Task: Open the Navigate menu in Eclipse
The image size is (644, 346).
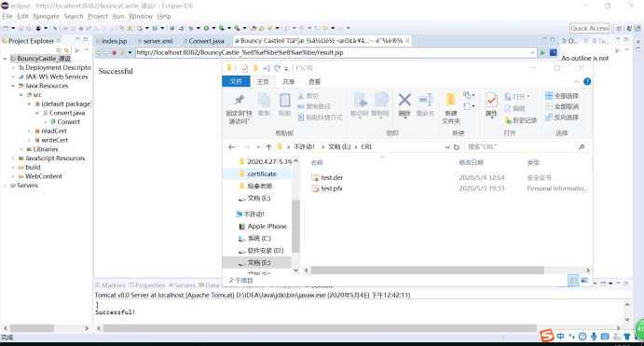Action: click(x=46, y=16)
